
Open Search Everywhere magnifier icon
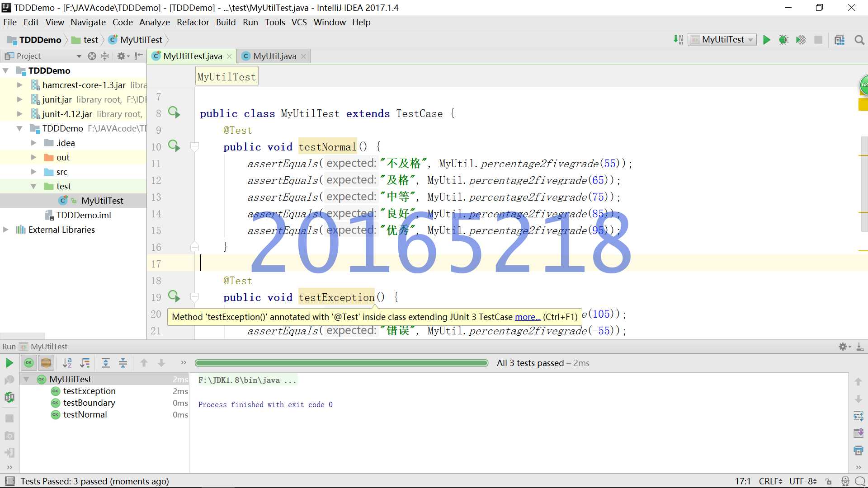(859, 40)
